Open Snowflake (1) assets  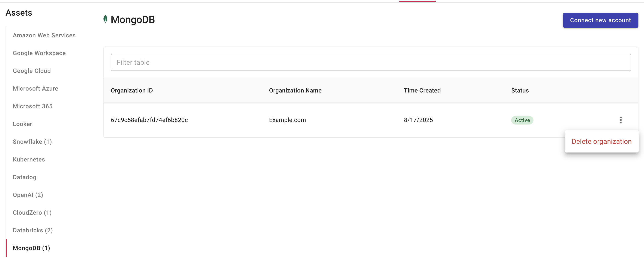[32, 142]
